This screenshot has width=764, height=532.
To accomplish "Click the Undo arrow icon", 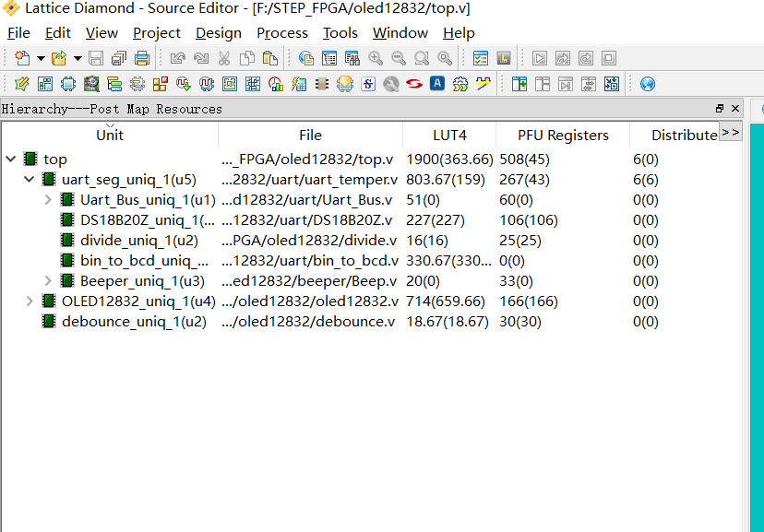I will (x=178, y=58).
